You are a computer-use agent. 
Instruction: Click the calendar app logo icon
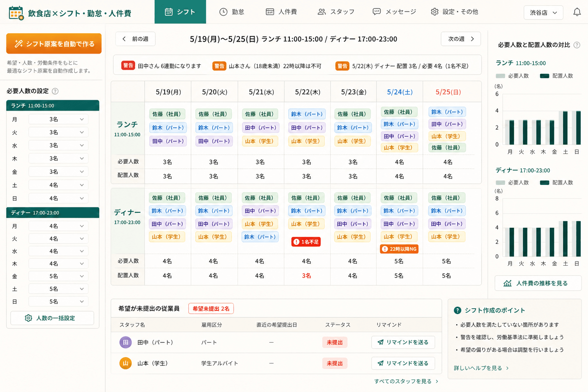pyautogui.click(x=16, y=13)
